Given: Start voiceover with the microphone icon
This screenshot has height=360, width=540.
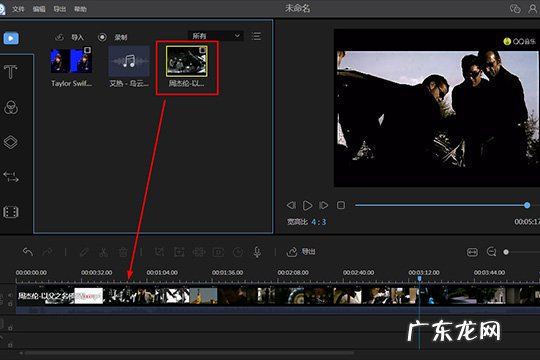Looking at the screenshot, I should [x=257, y=252].
